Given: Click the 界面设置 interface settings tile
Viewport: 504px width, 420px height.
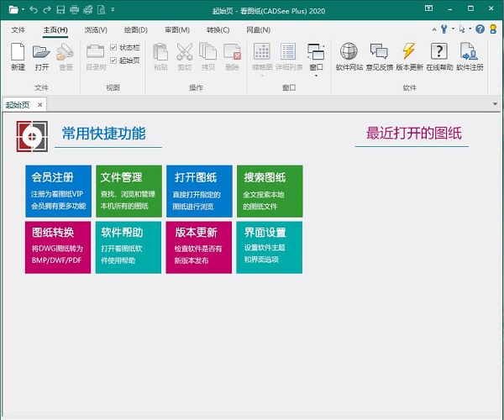Looking at the screenshot, I should 270,246.
